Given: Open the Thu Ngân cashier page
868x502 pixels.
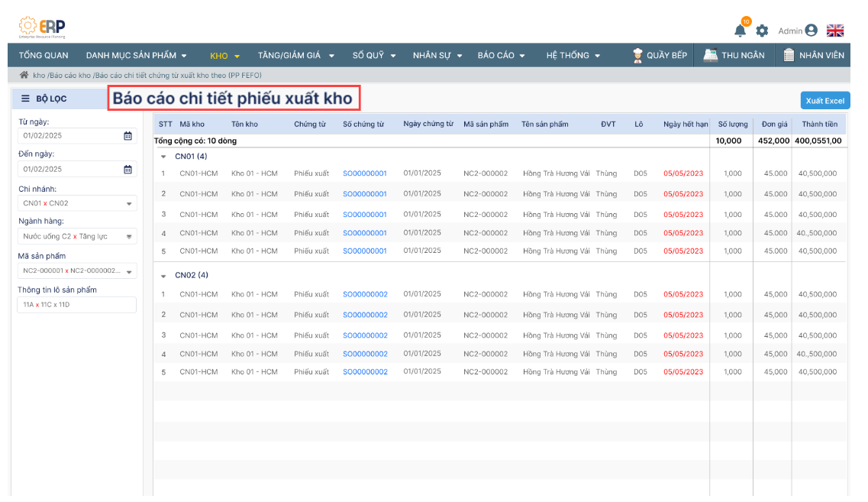Looking at the screenshot, I should tap(734, 55).
